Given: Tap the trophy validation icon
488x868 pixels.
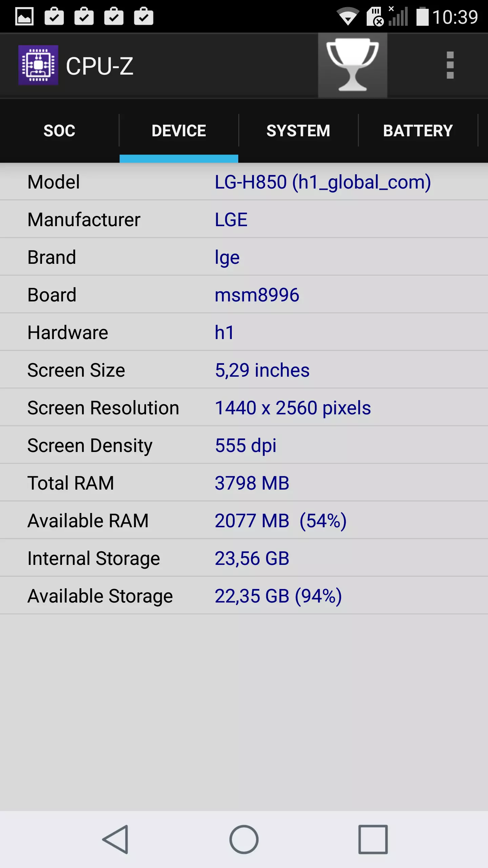Looking at the screenshot, I should (x=352, y=65).
